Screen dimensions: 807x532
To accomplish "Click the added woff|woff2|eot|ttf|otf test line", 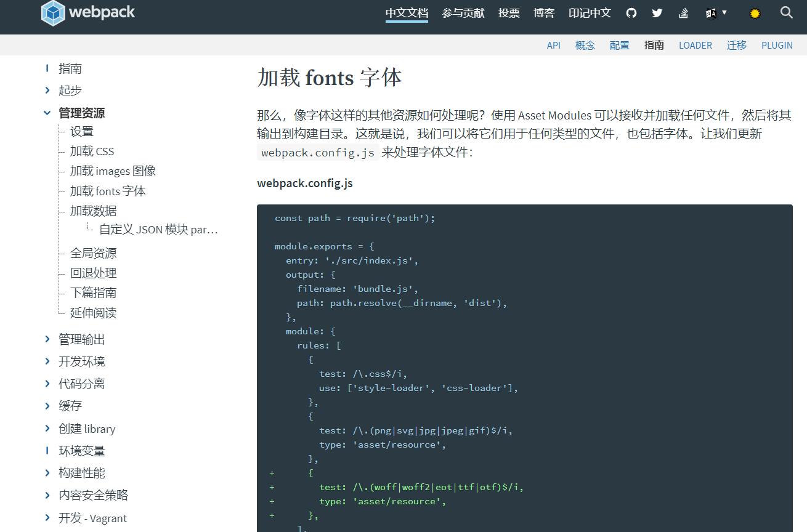I will pos(421,487).
